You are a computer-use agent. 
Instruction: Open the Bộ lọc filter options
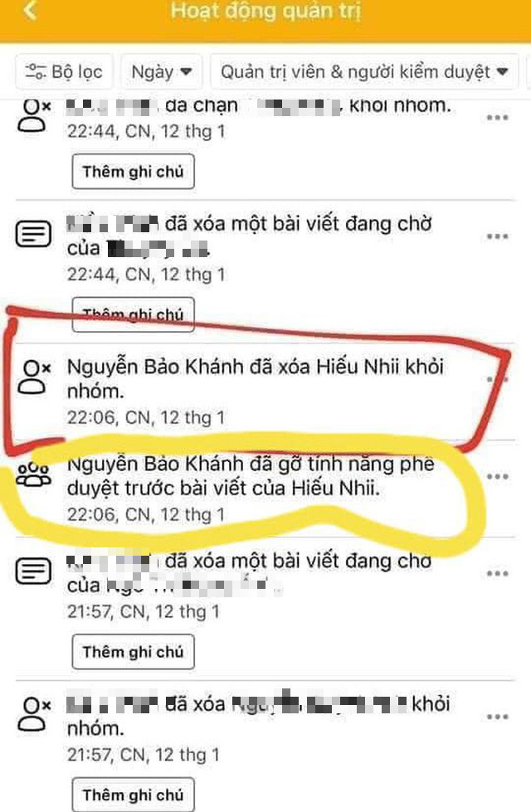(x=64, y=71)
